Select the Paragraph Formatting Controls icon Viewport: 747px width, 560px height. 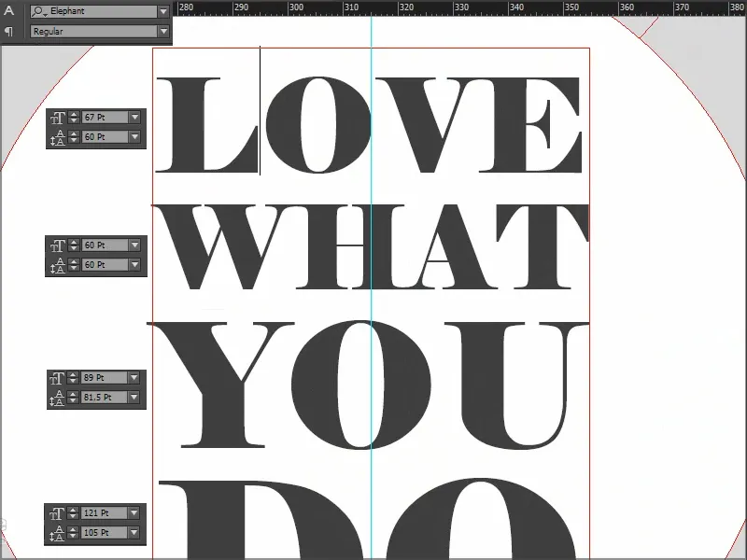[x=9, y=32]
